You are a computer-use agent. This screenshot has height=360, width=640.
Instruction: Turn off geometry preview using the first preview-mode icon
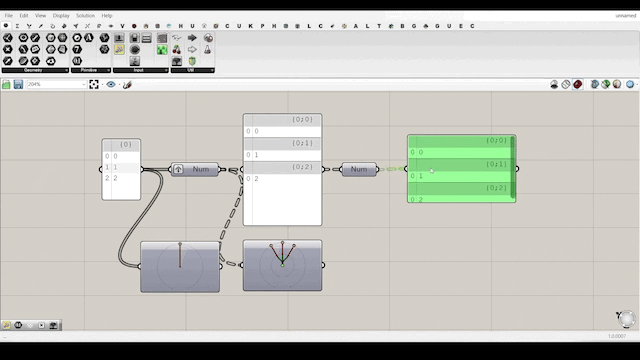554,84
